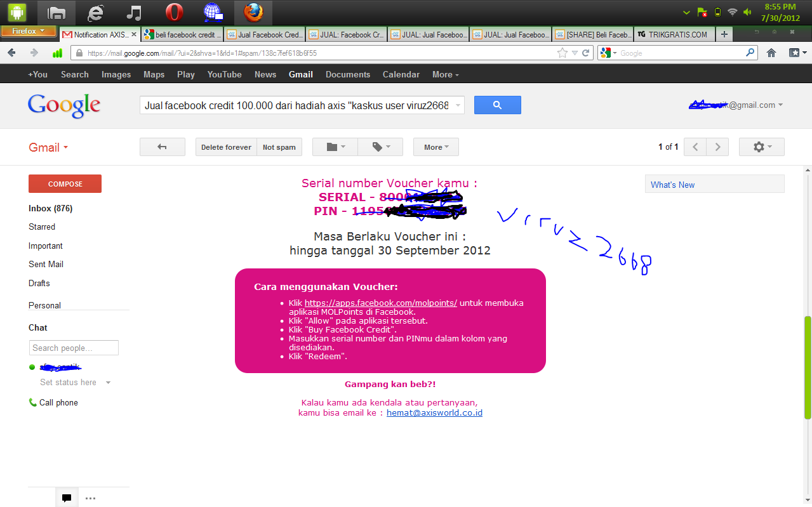This screenshot has width=812, height=507.
Task: Open Documents in the Google bar
Action: (348, 74)
